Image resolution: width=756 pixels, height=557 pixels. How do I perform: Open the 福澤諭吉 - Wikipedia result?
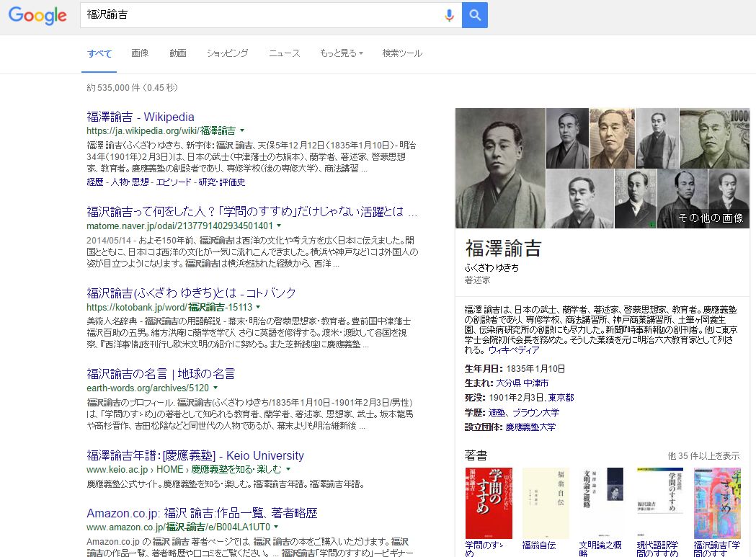pos(141,117)
